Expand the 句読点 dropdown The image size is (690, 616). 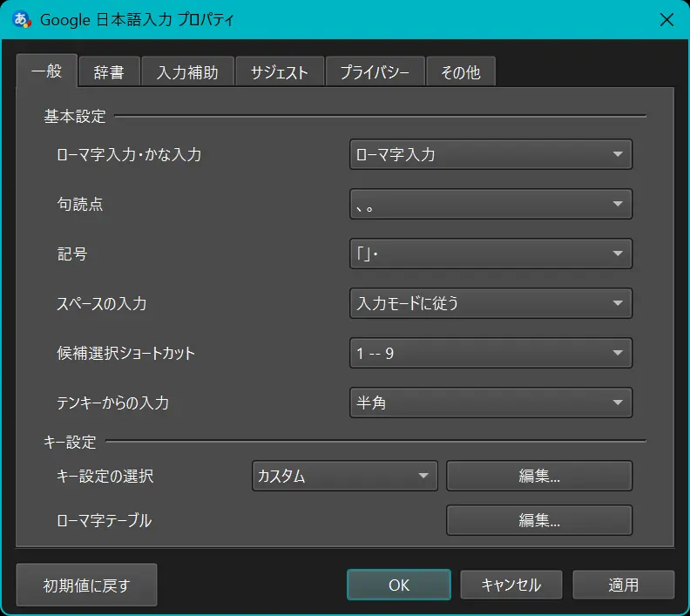[490, 204]
